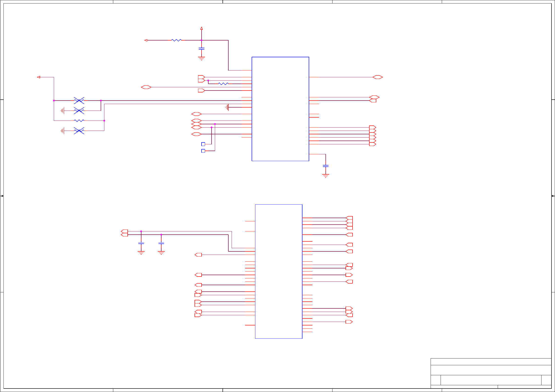Click the lowest crossed-out resistor on left
Screen dimensions: 555x392
tap(79, 131)
